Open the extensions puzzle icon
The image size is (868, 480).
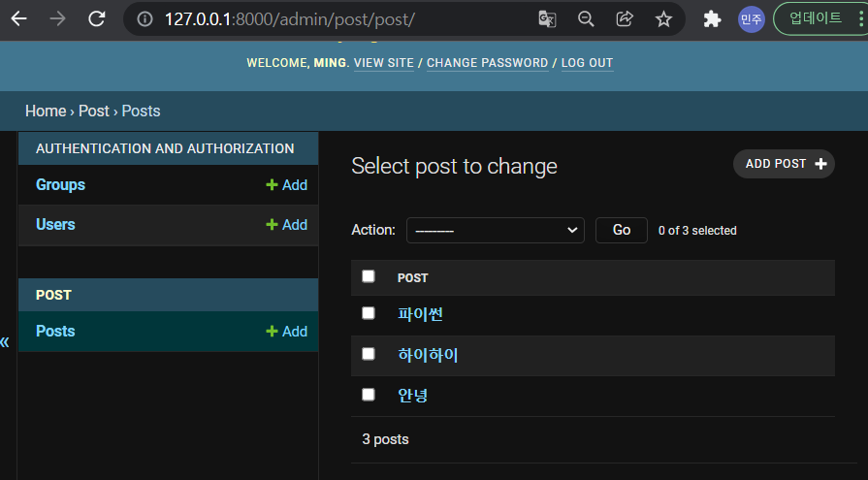coord(712,19)
